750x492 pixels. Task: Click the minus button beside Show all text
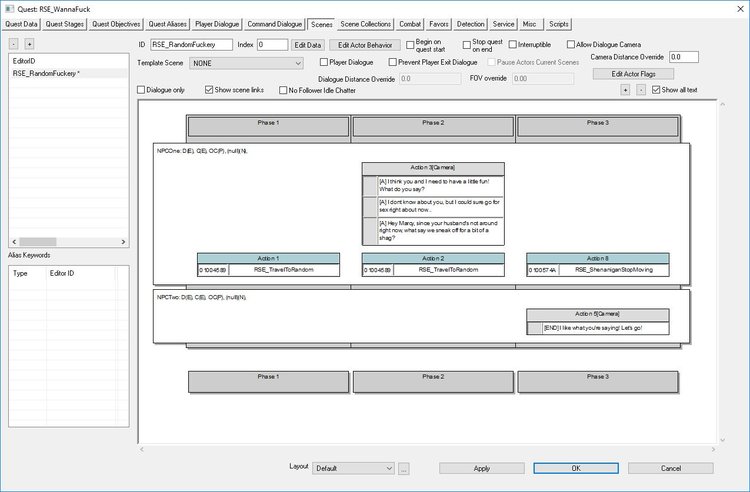click(x=641, y=90)
